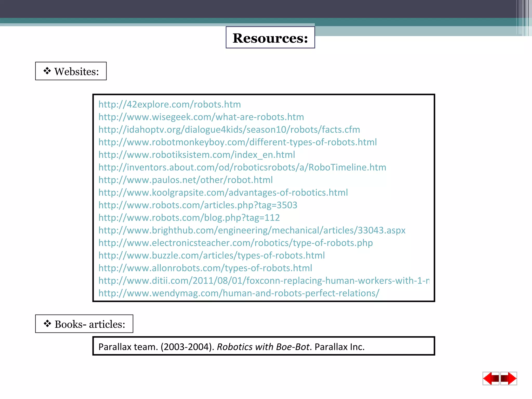This screenshot has height=399, width=532.
Task: Open the idahoptv dialogue4kids robots facts link
Action: coord(229,130)
